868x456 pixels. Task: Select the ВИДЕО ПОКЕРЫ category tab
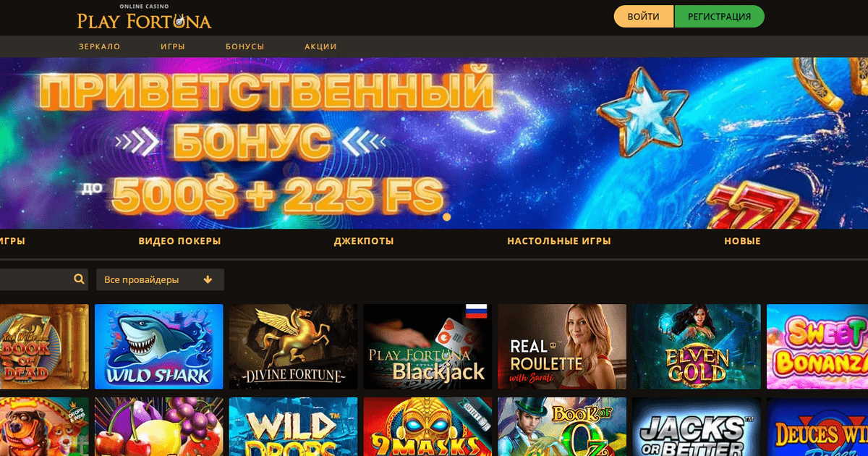tap(179, 241)
